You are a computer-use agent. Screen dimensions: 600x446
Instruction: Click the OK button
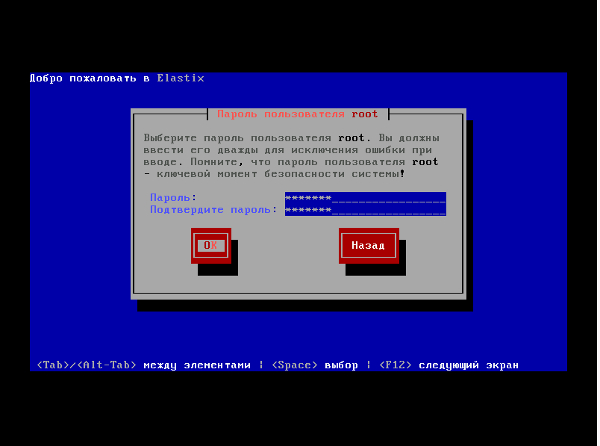[x=211, y=246]
